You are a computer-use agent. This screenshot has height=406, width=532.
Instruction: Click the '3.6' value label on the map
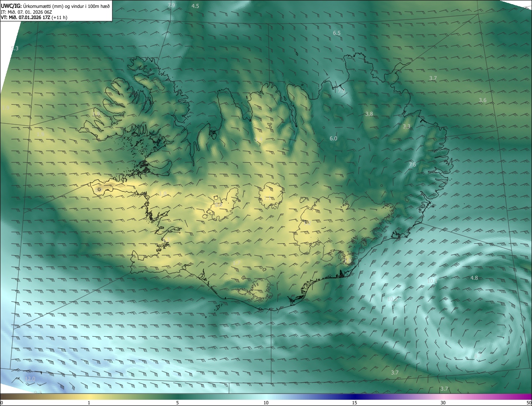point(483,100)
